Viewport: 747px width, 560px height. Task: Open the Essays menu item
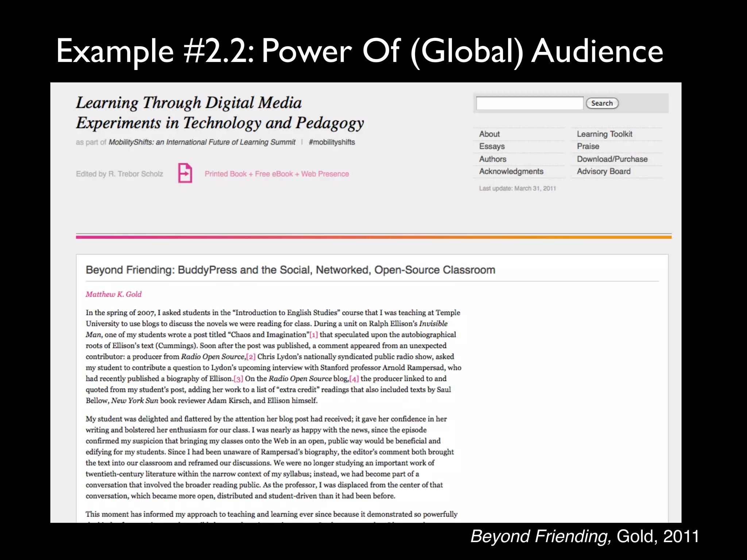492,146
